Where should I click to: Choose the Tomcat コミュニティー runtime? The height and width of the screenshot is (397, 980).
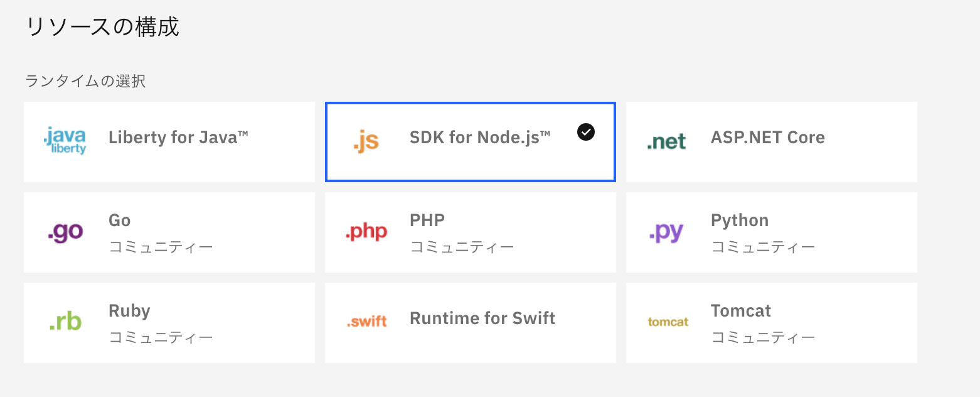pyautogui.click(x=770, y=323)
